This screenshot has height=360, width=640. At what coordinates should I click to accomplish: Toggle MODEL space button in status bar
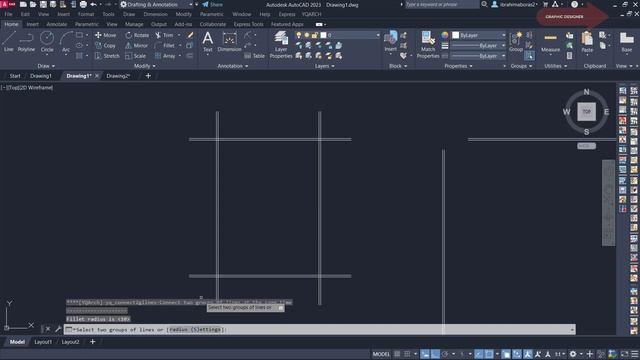pos(381,354)
